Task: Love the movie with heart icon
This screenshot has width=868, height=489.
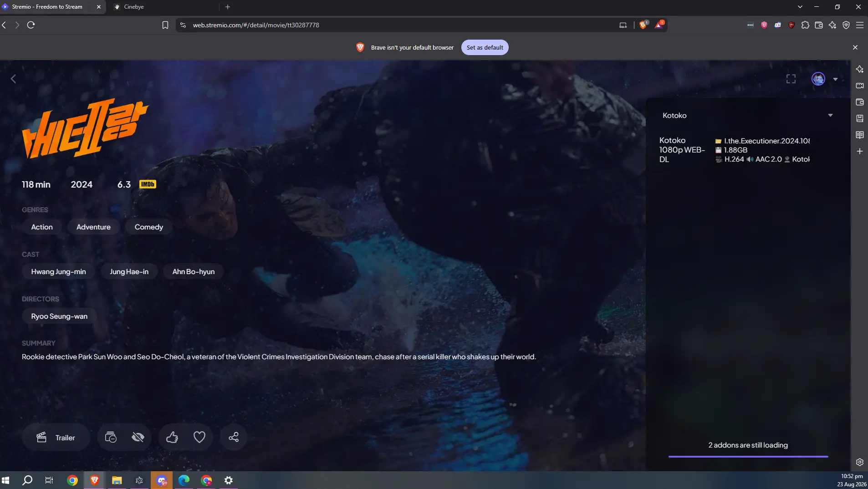Action: (x=199, y=438)
